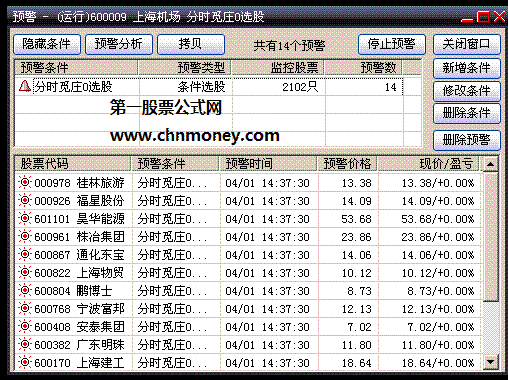Click the 预警类型 column header

point(185,68)
